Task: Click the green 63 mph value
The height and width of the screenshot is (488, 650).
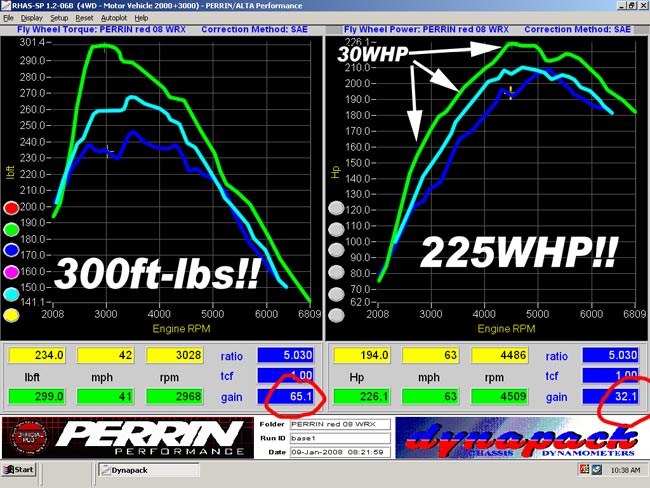Action: pyautogui.click(x=431, y=396)
